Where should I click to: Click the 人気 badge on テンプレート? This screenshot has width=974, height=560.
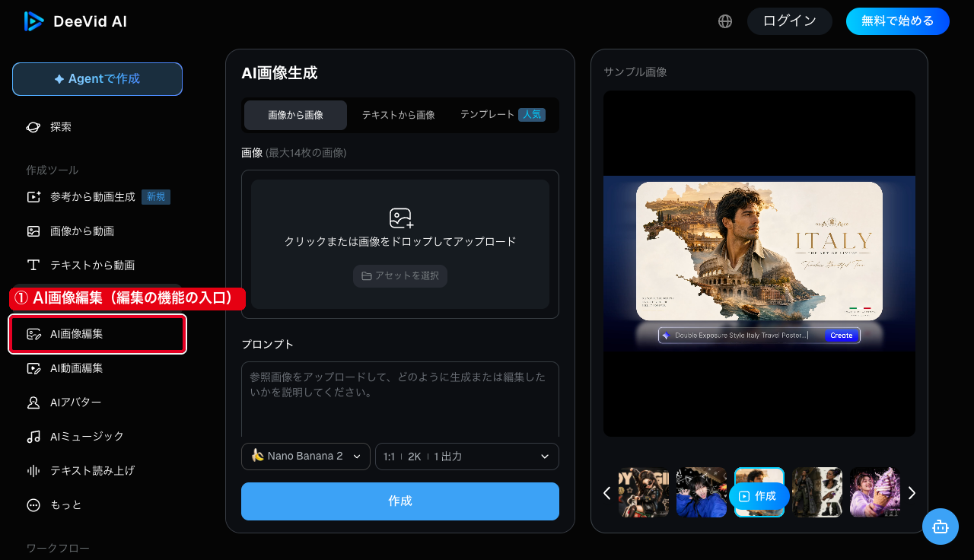point(532,115)
